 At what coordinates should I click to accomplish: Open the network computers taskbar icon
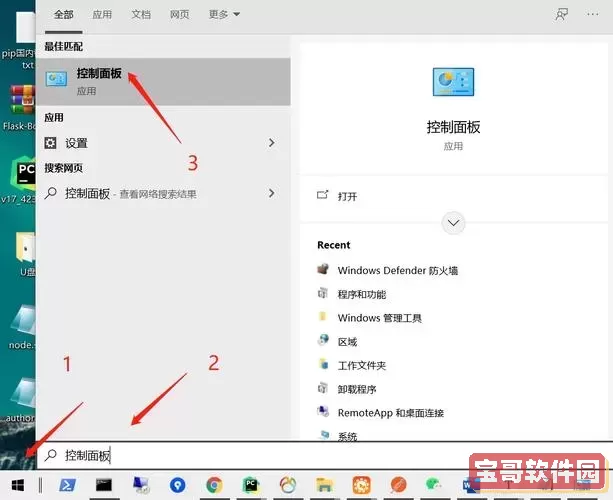(141, 485)
